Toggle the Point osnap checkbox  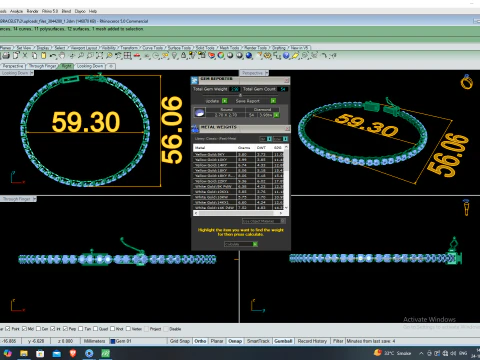click(8, 329)
